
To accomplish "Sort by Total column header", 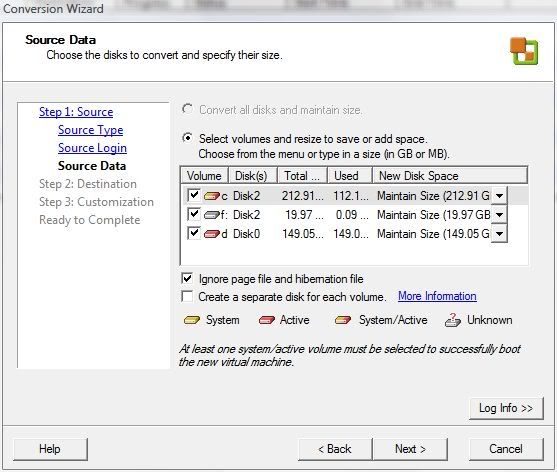I will (302, 176).
